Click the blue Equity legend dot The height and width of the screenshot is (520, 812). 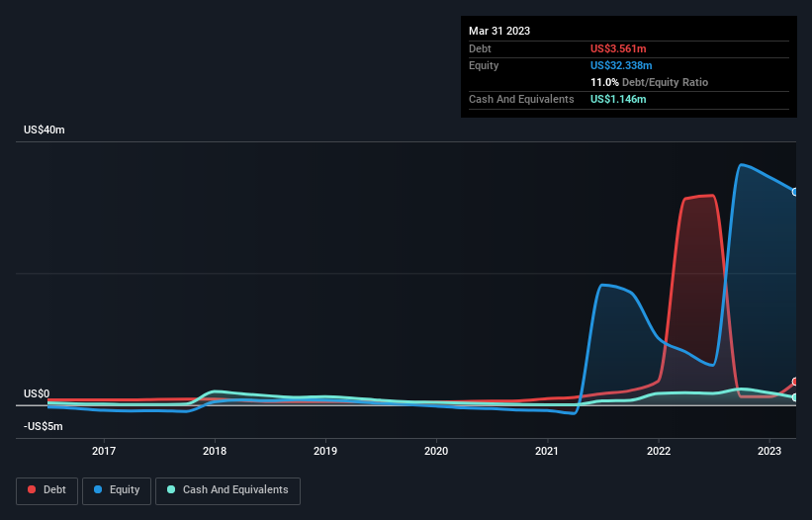pos(98,489)
